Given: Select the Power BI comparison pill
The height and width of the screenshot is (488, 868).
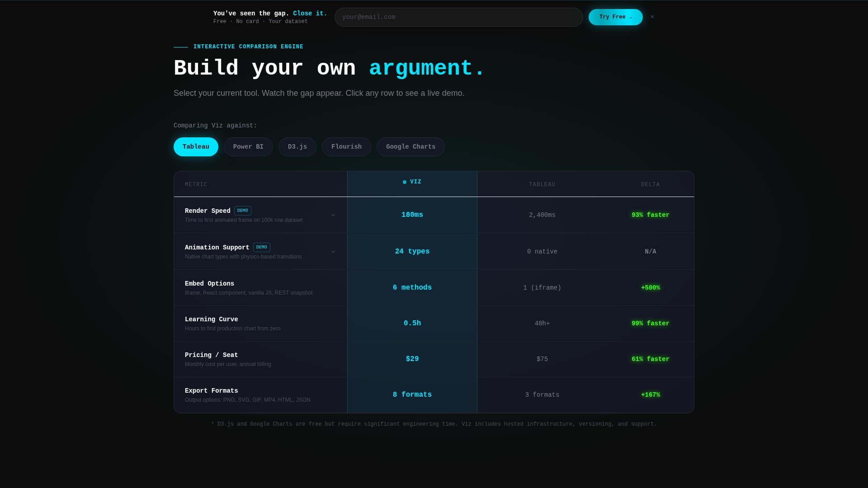Looking at the screenshot, I should 248,147.
